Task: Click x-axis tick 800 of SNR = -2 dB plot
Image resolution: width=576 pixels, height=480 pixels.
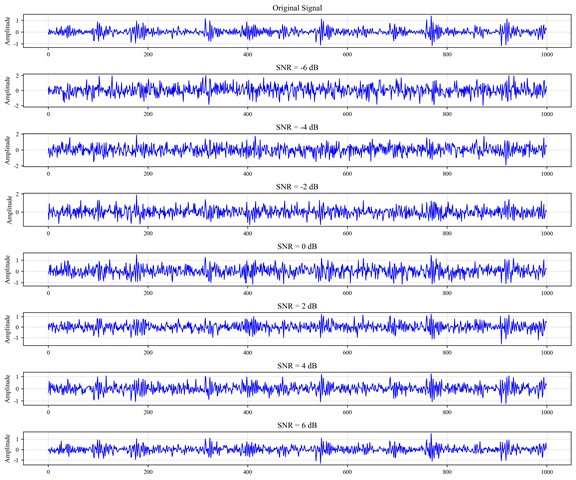Action: (447, 233)
